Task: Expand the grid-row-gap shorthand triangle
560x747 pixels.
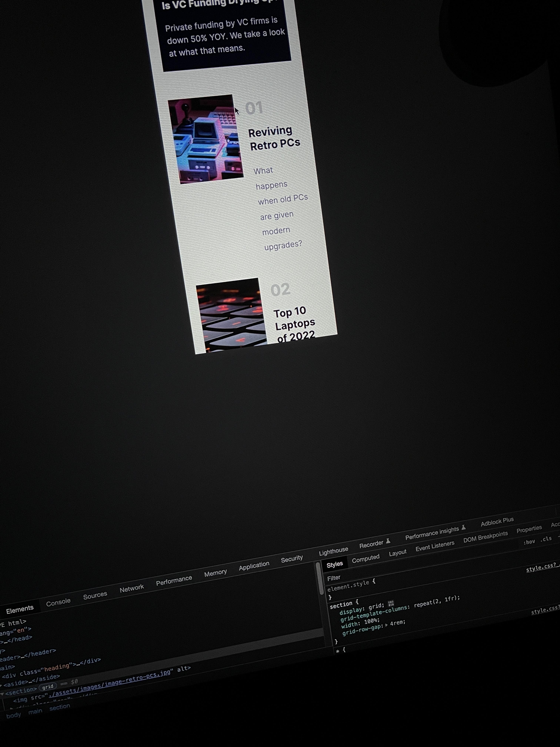Action: 386,625
